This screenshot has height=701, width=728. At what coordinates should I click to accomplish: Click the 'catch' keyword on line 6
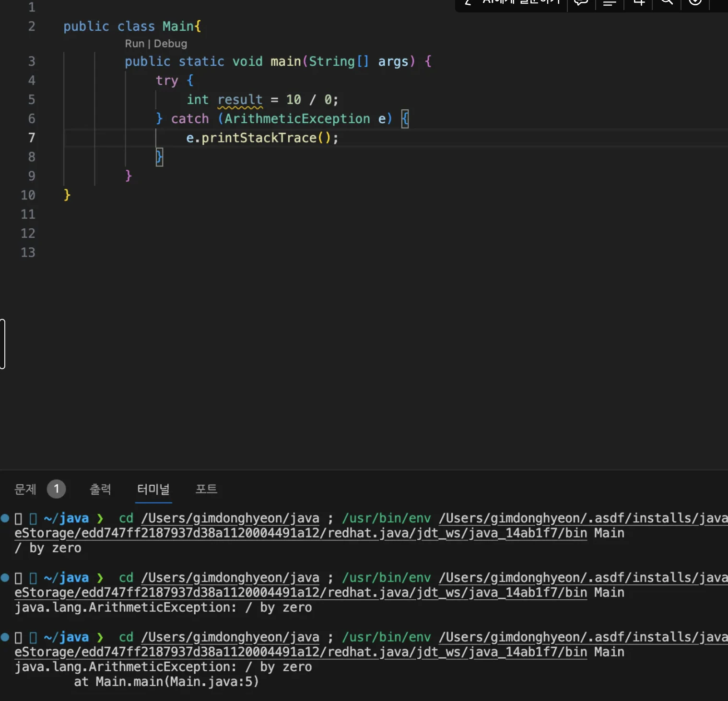tap(190, 119)
